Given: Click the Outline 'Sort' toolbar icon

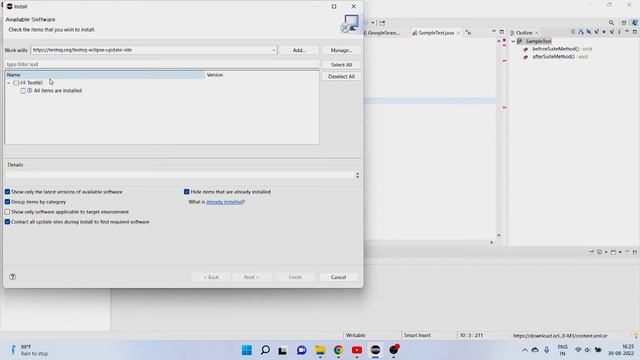Looking at the screenshot, I should coord(581,32).
